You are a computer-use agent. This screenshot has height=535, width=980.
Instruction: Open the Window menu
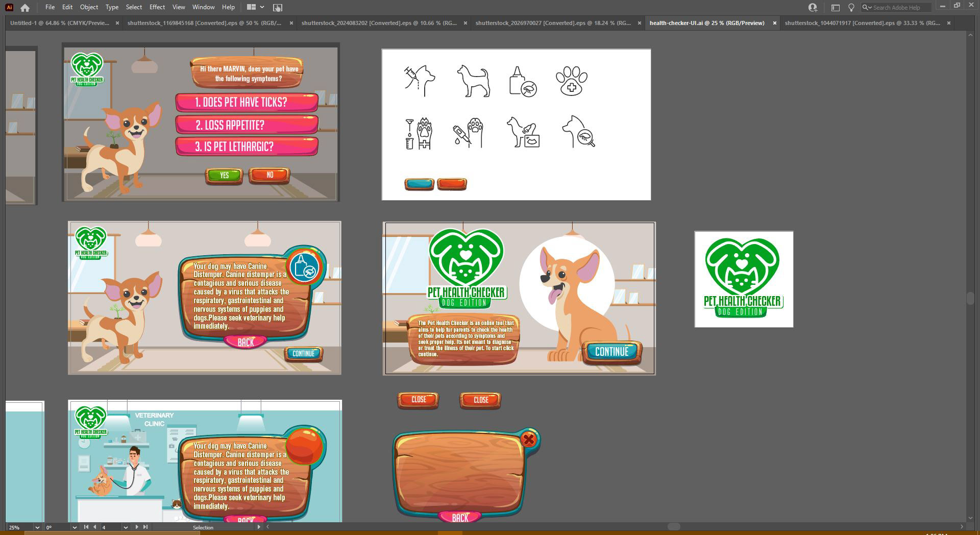(203, 7)
